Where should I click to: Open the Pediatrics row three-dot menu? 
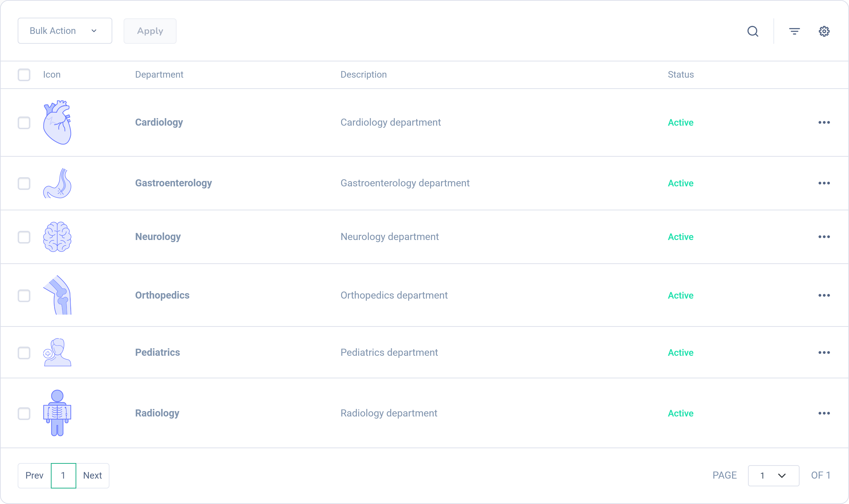[x=824, y=352]
